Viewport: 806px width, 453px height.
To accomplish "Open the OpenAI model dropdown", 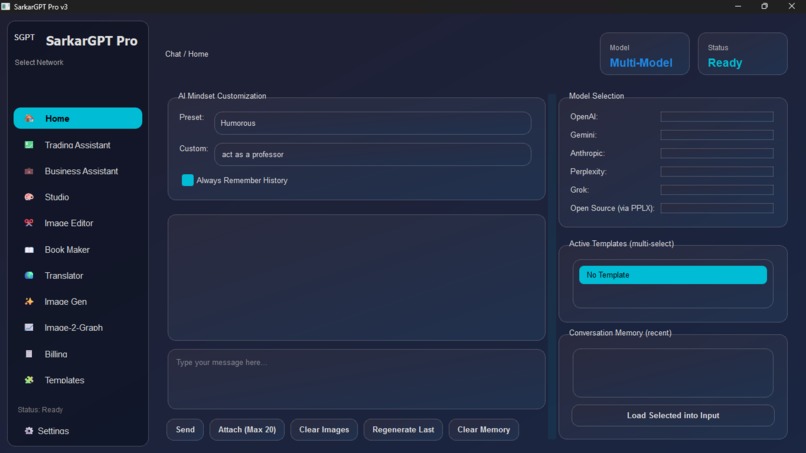I will [717, 117].
